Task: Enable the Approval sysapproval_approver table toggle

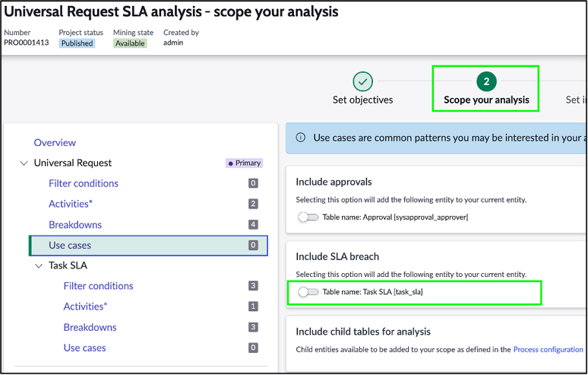Action: (x=308, y=217)
